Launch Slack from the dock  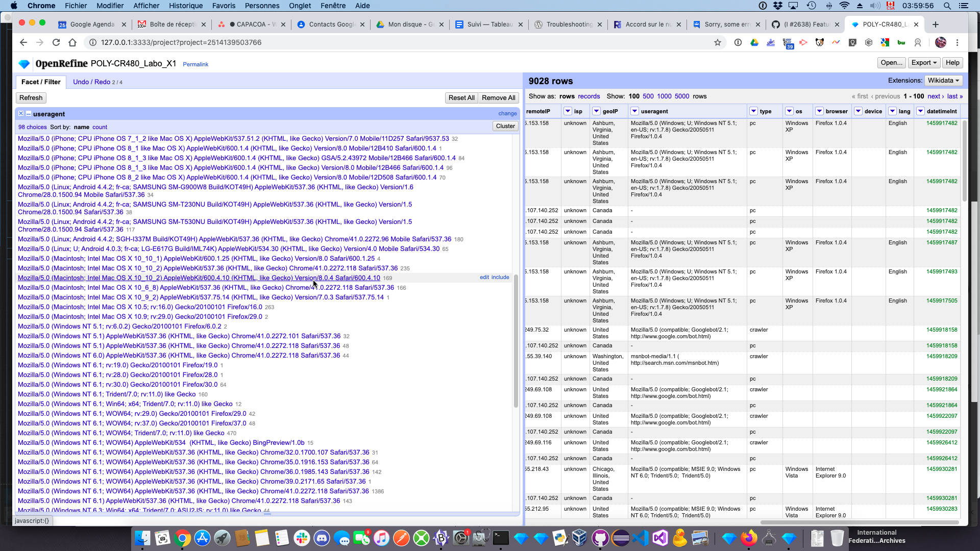coord(302,538)
